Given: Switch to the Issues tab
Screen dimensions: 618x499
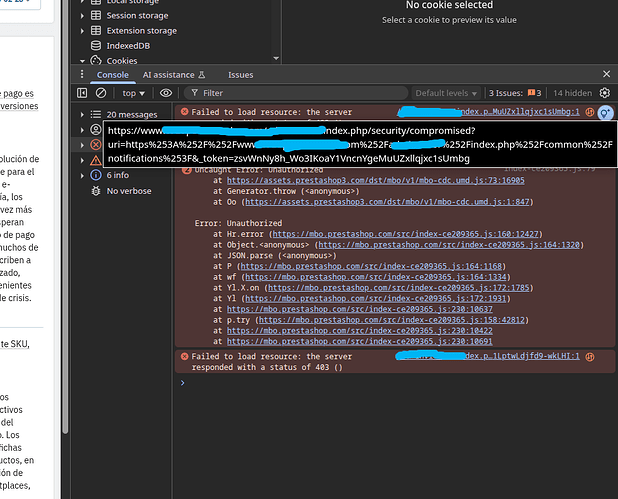Looking at the screenshot, I should tap(240, 75).
